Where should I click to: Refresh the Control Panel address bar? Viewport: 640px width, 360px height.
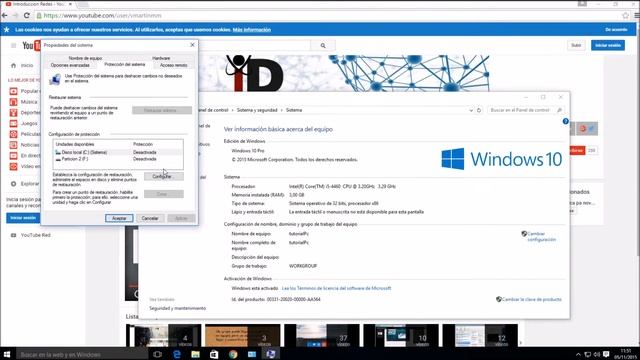point(479,110)
